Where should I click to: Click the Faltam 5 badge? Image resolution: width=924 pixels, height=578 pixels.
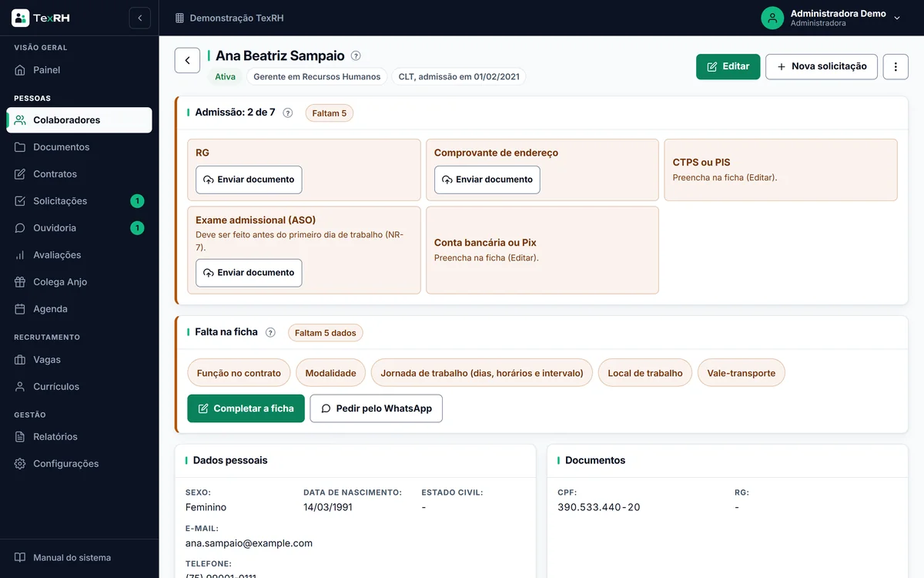330,113
